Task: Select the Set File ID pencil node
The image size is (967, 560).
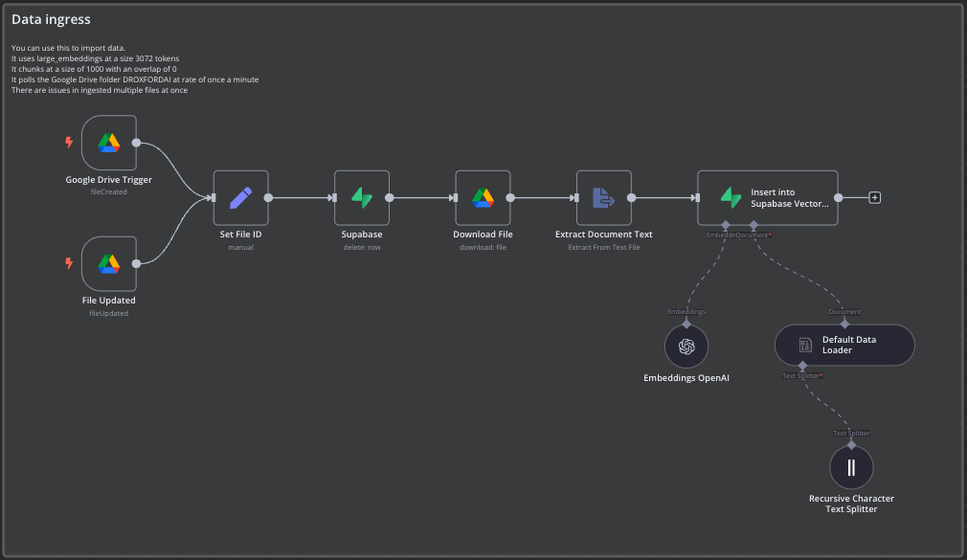Action: click(x=240, y=197)
